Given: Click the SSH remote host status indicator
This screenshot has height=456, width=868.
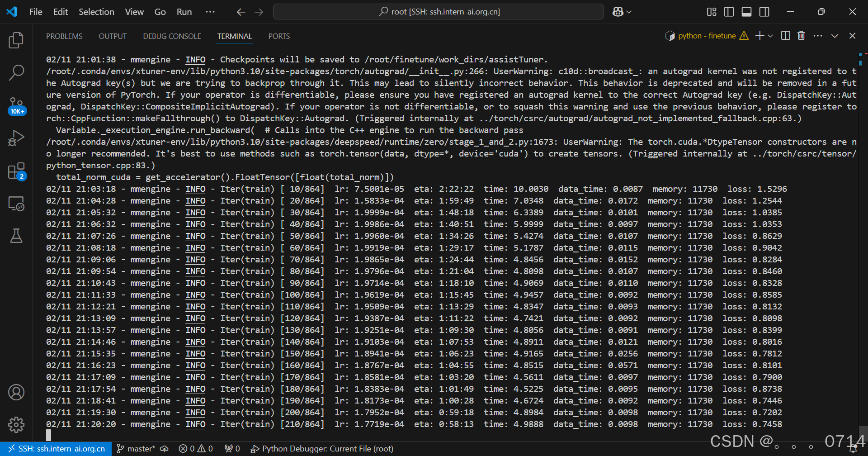Looking at the screenshot, I should tap(56, 449).
